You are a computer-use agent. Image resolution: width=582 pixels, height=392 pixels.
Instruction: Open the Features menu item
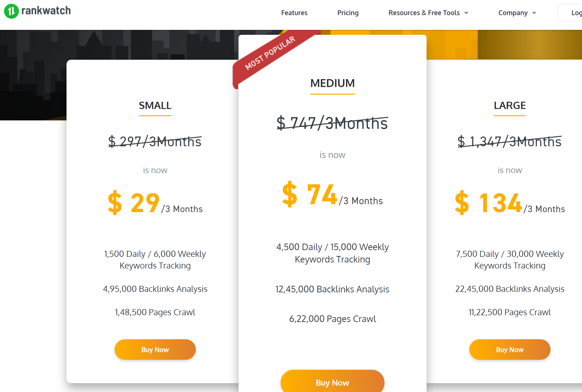[294, 13]
